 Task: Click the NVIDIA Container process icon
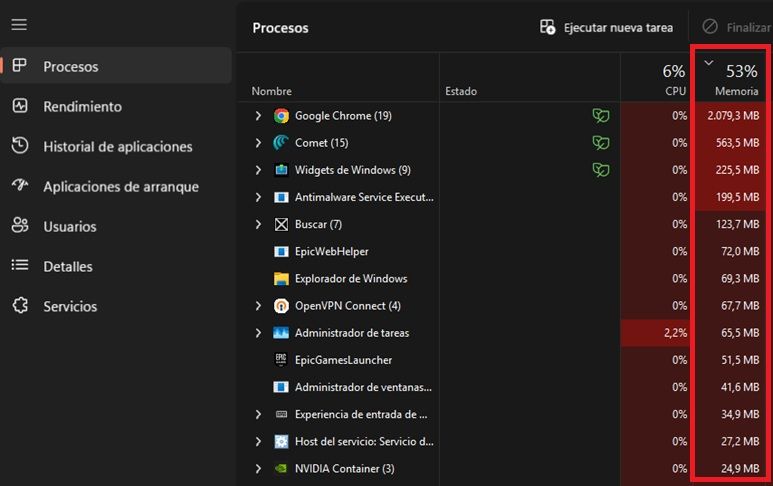point(281,468)
